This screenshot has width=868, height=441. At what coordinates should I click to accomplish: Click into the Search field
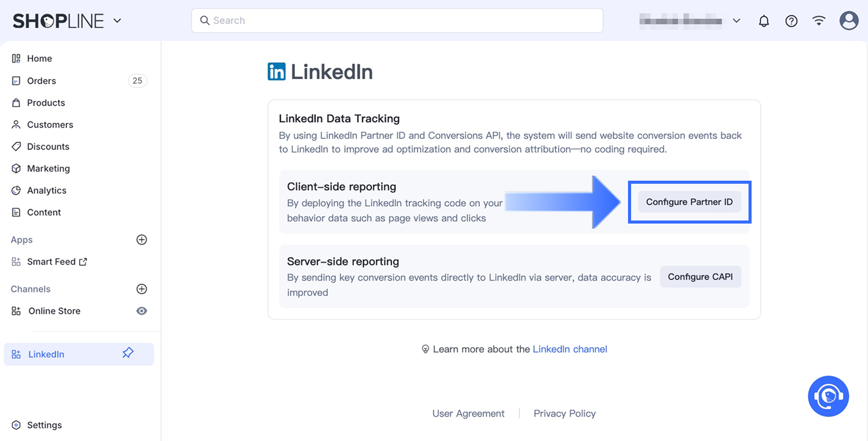point(397,20)
